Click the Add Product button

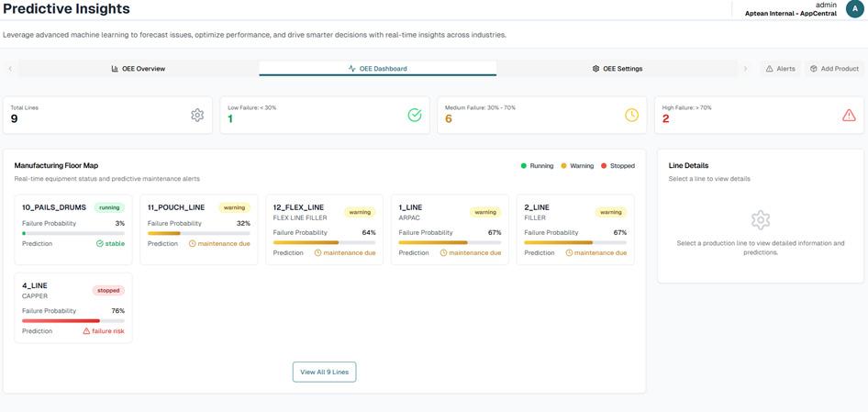[834, 69]
